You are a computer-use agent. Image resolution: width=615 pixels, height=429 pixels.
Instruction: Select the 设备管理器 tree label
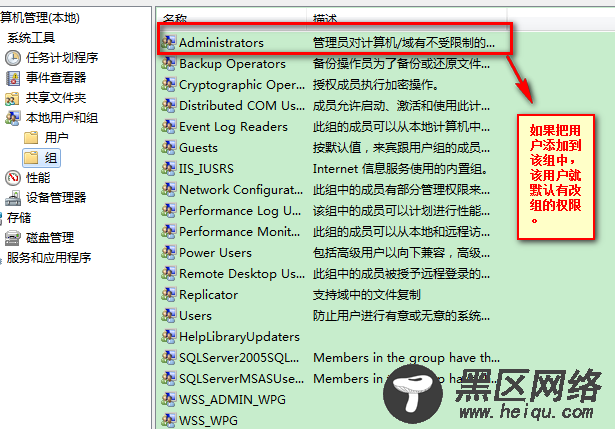click(56, 198)
